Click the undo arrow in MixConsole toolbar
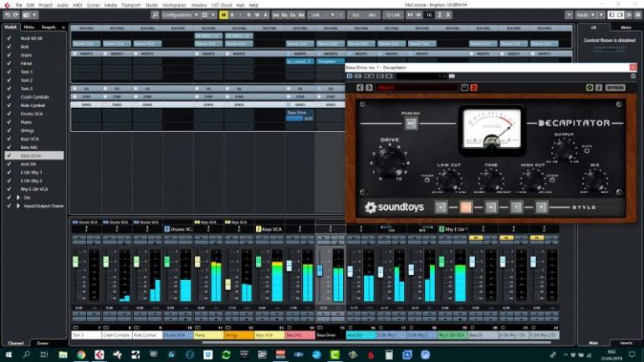Screen dimensions: 644x362 [x=8, y=15]
